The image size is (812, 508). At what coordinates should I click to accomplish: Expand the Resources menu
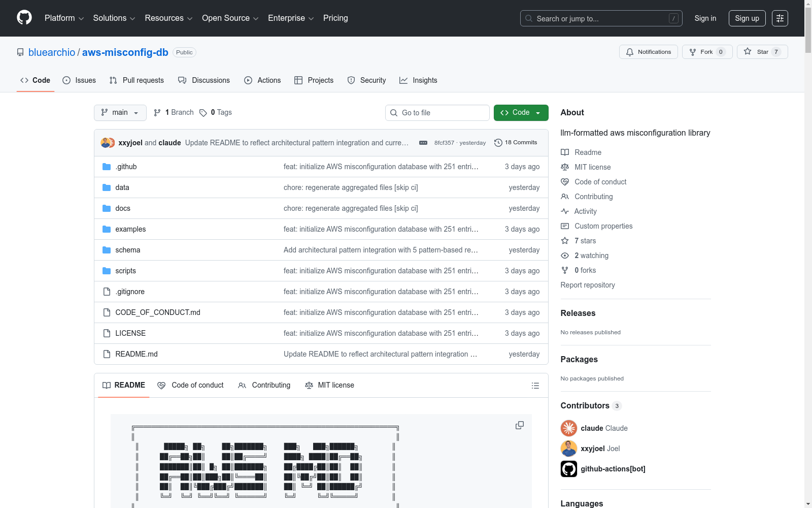tap(168, 18)
